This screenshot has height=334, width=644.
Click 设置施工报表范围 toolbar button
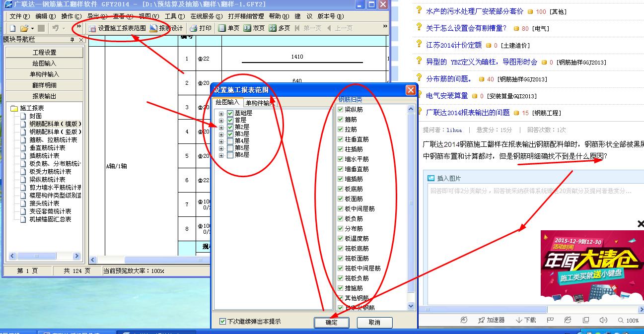click(117, 28)
